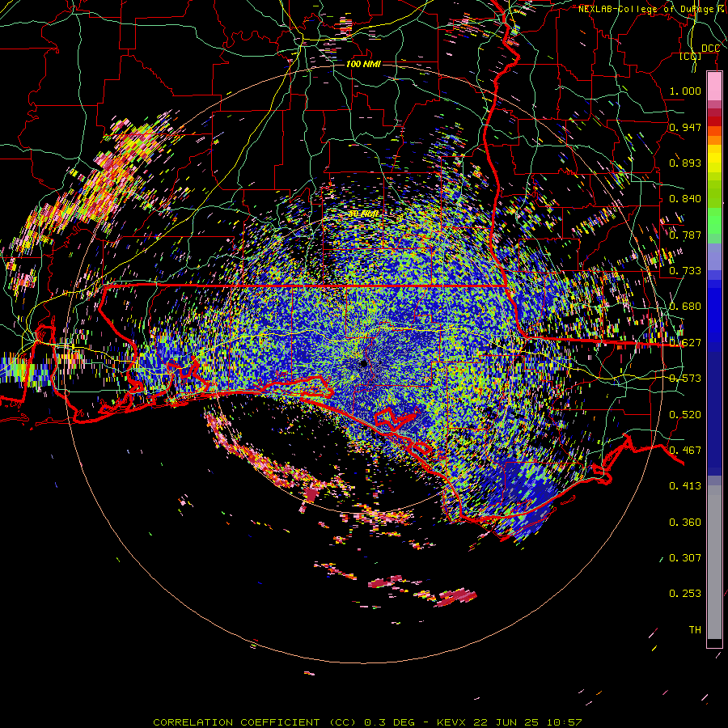Click the 1.000 scale value
728x728 pixels.
tap(685, 91)
